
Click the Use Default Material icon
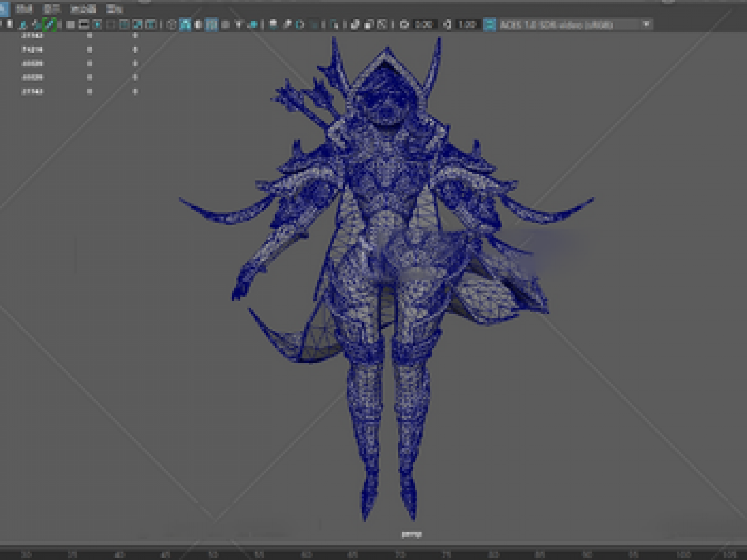(198, 24)
